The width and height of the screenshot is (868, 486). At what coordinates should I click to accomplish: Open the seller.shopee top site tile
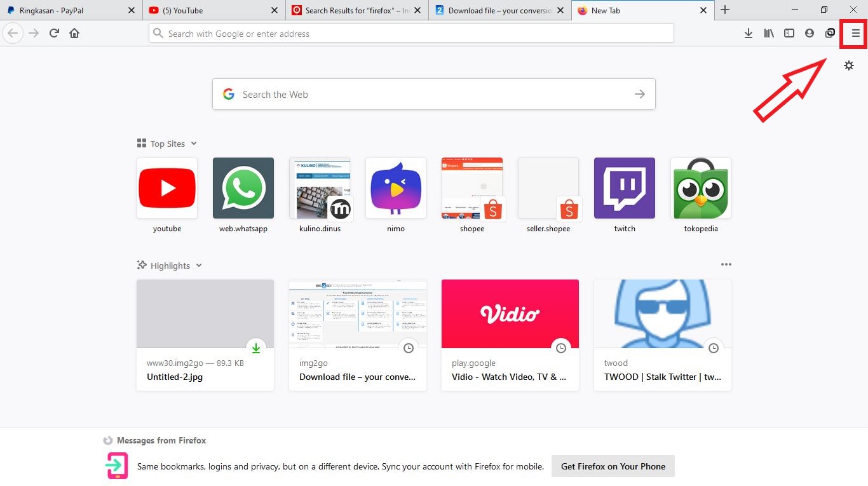pyautogui.click(x=548, y=188)
